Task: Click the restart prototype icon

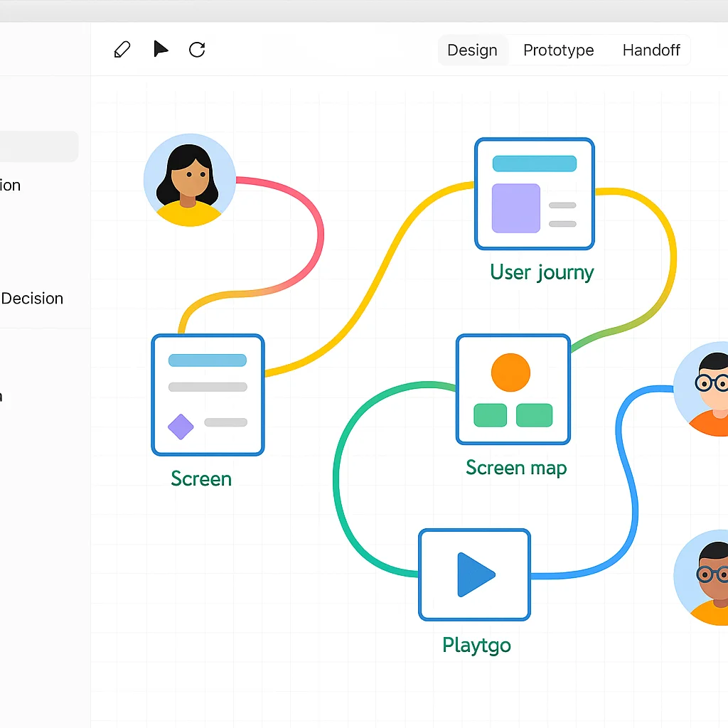Action: coord(197,49)
